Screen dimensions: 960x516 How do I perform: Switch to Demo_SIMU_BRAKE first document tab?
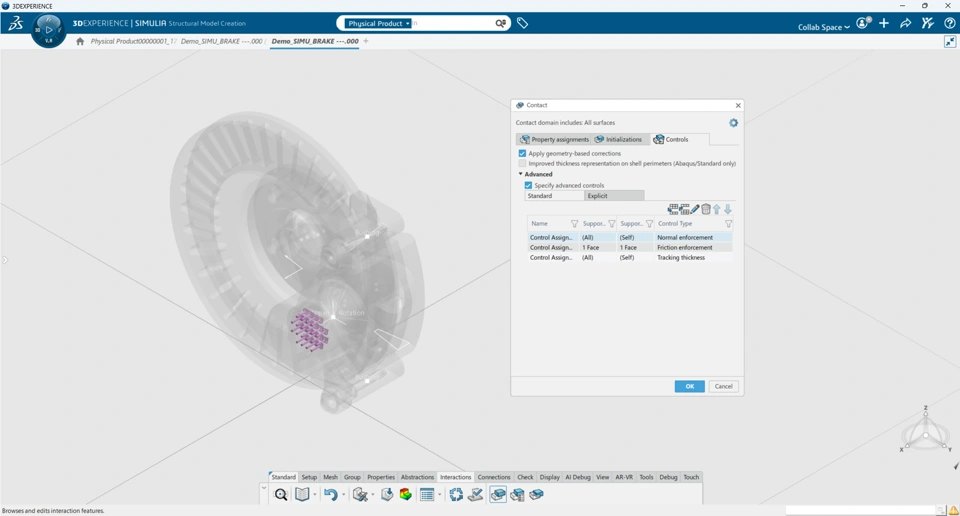(x=222, y=42)
